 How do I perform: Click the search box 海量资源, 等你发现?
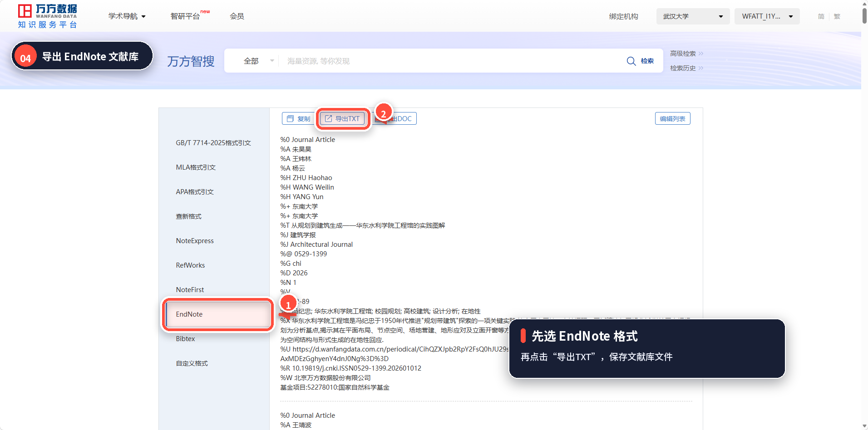[449, 61]
